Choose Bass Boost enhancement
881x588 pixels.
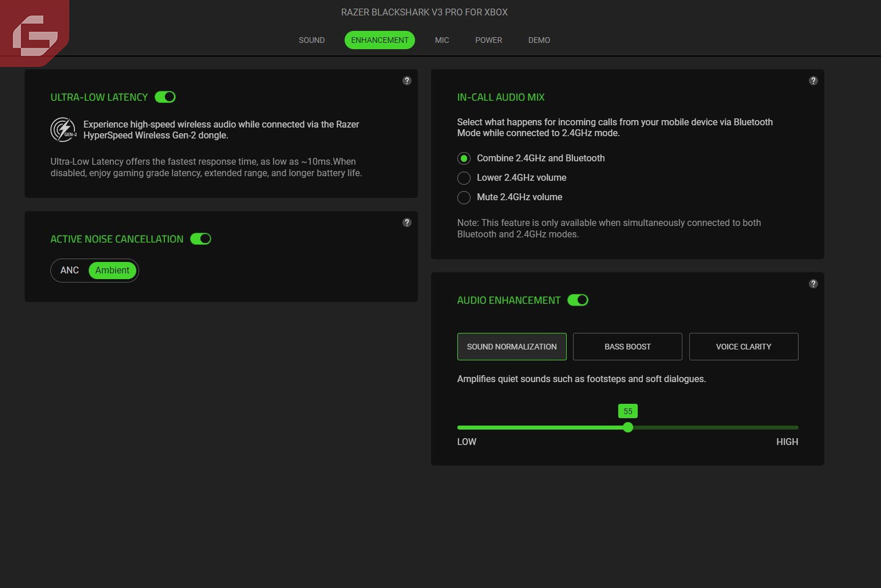click(x=627, y=347)
